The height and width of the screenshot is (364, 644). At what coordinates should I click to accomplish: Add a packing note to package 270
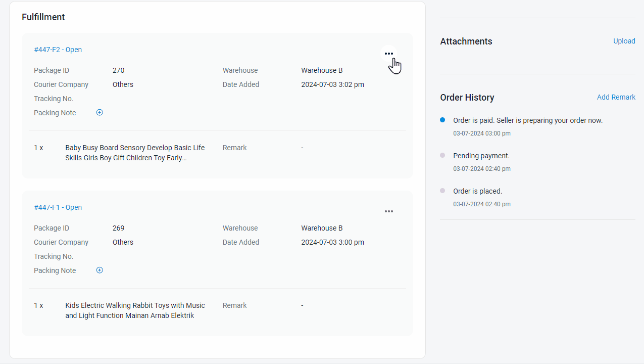pos(100,113)
